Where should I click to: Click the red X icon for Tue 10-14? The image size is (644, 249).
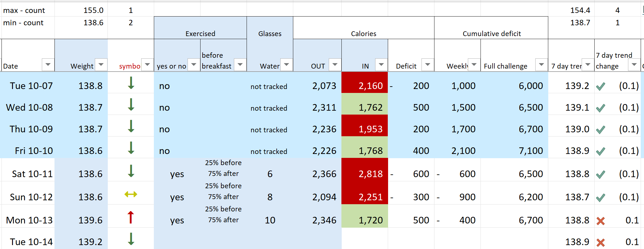601,243
